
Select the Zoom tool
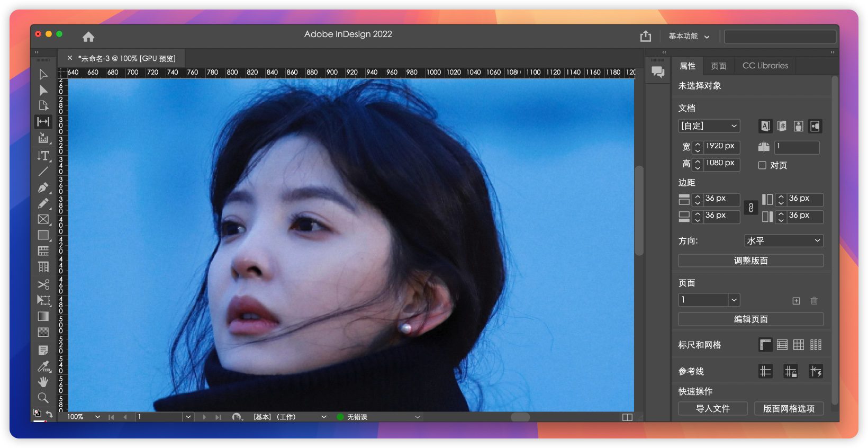[43, 398]
